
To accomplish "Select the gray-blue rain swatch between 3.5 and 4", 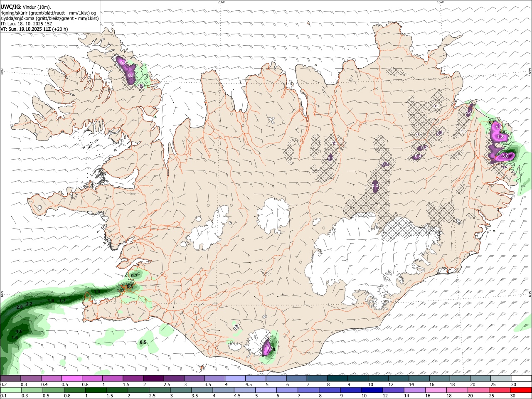I will (202, 390).
